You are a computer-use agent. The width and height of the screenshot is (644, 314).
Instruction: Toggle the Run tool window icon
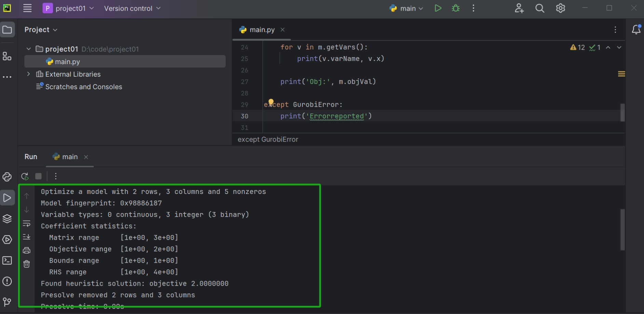click(7, 198)
